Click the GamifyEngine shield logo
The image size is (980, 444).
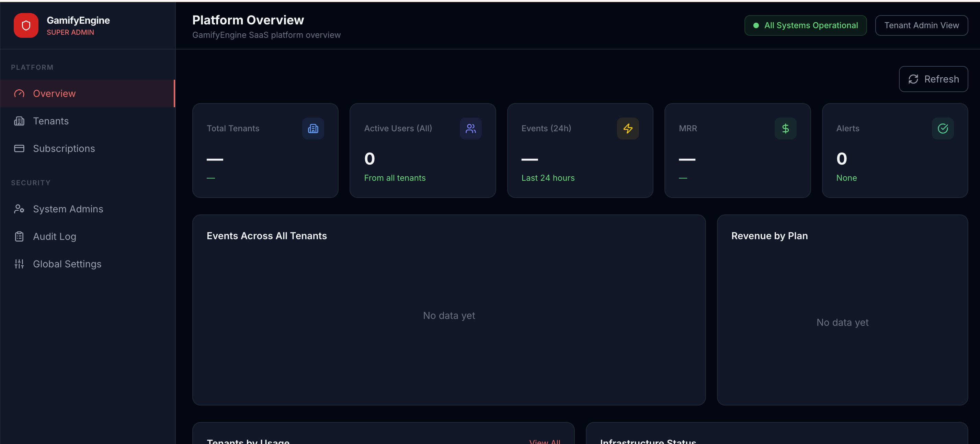tap(25, 25)
